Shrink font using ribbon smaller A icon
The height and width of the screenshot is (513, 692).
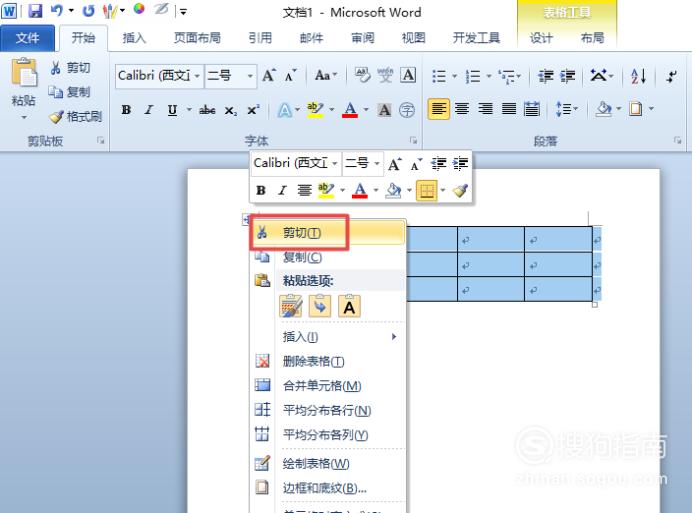point(290,76)
